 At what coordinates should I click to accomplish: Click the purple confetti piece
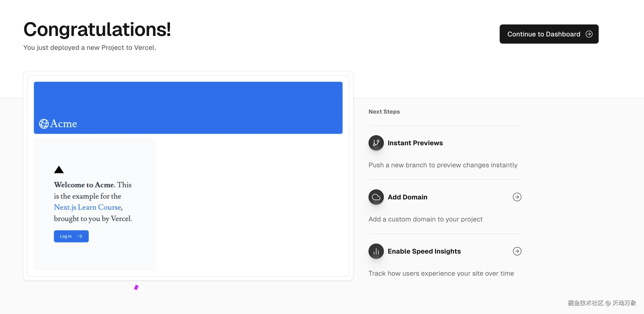point(136,287)
